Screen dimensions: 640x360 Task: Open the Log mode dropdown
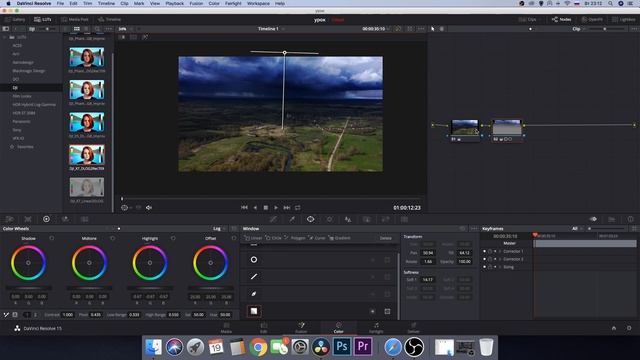(x=219, y=229)
